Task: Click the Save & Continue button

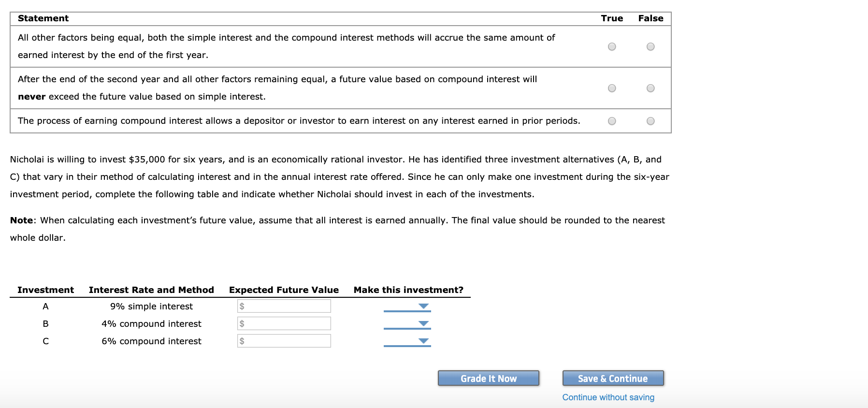Action: point(612,379)
